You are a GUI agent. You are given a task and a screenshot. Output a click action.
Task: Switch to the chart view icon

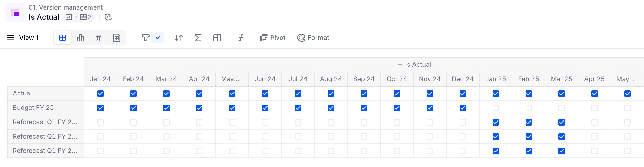pyautogui.click(x=80, y=38)
